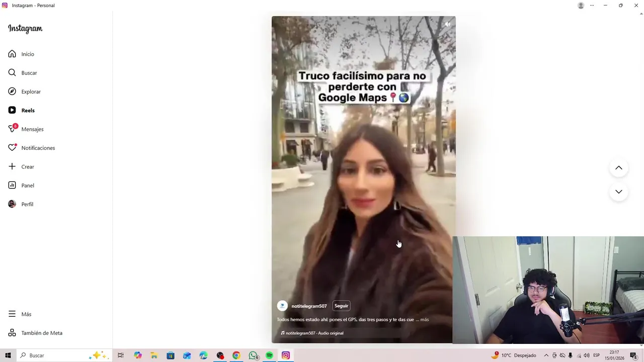Open File Explorer from taskbar

click(154, 355)
